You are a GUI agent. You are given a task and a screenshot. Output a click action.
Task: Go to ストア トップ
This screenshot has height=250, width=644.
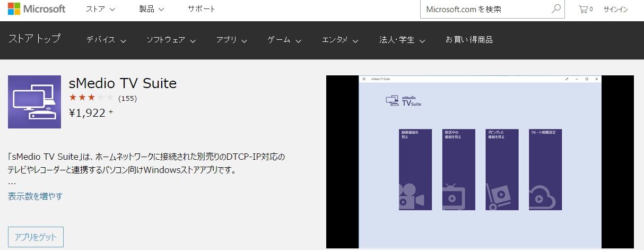pyautogui.click(x=34, y=39)
